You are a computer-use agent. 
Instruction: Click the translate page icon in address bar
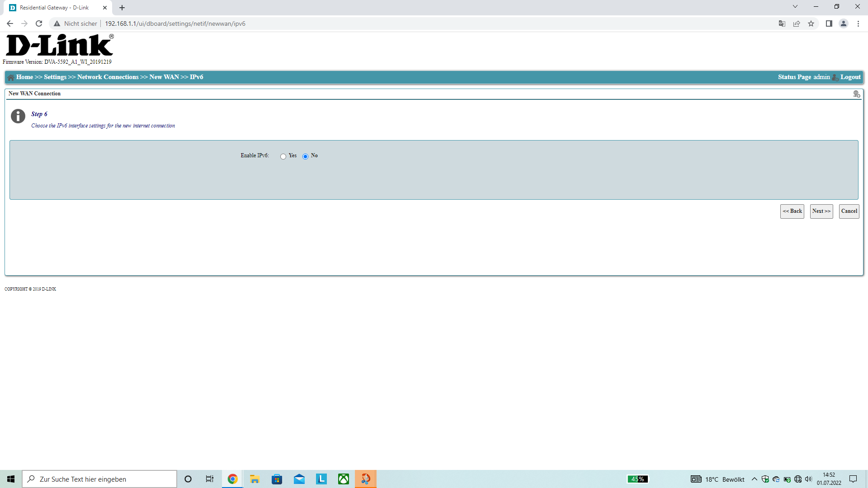(x=782, y=23)
